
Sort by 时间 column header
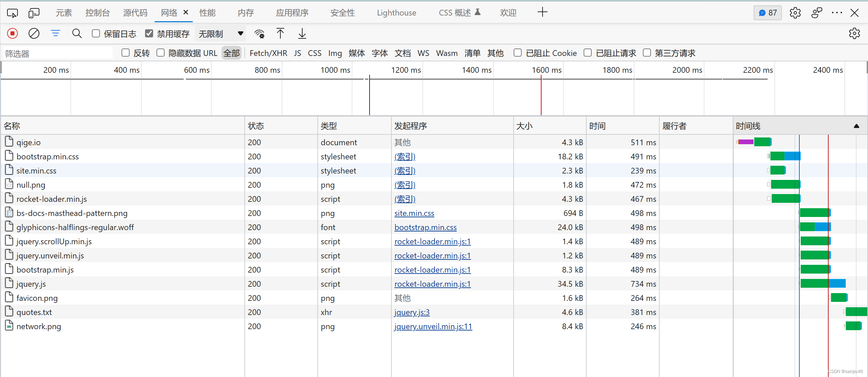[x=623, y=126]
